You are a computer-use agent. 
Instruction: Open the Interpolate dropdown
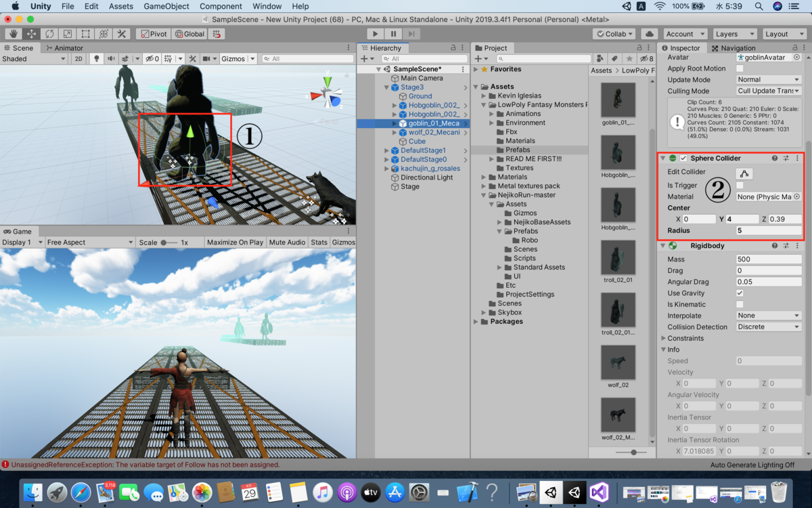[769, 316]
